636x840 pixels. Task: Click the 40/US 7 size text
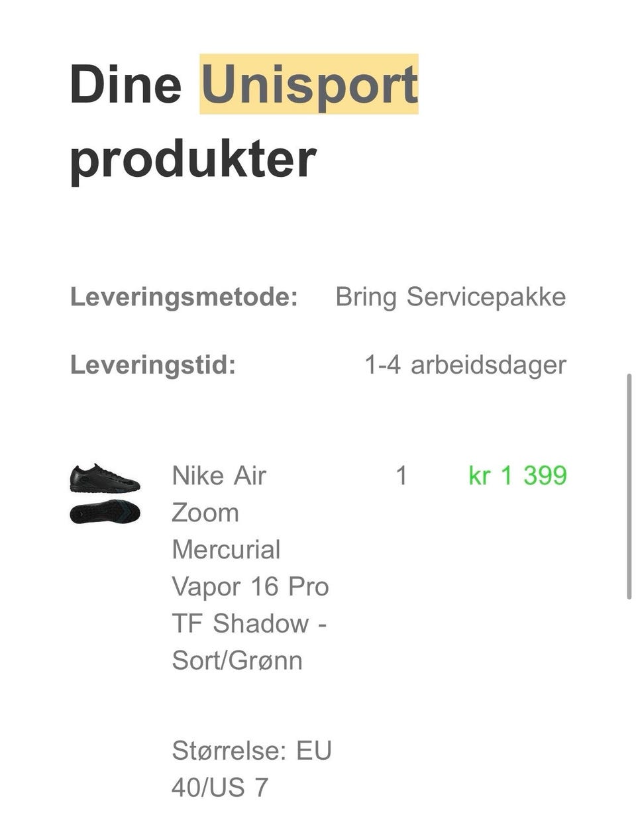[220, 788]
